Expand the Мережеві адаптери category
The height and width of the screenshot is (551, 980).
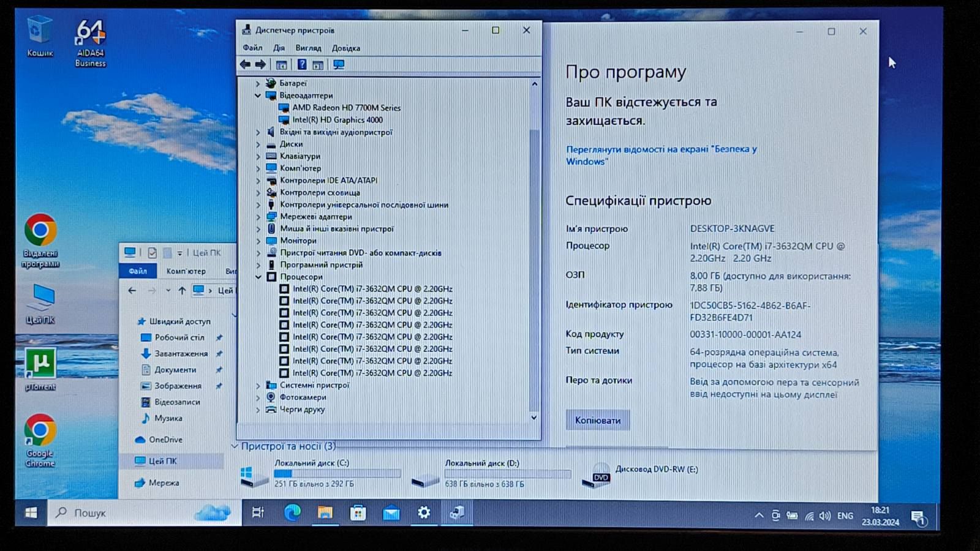click(x=258, y=217)
